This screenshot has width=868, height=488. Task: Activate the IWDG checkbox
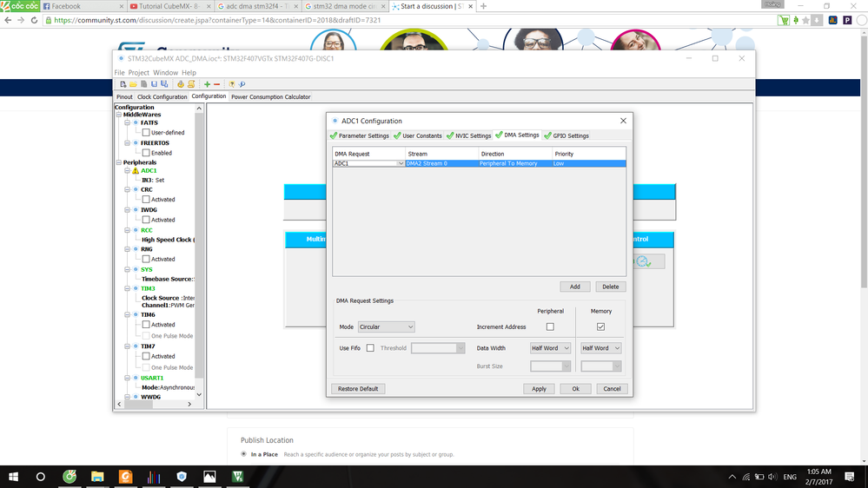pyautogui.click(x=146, y=220)
